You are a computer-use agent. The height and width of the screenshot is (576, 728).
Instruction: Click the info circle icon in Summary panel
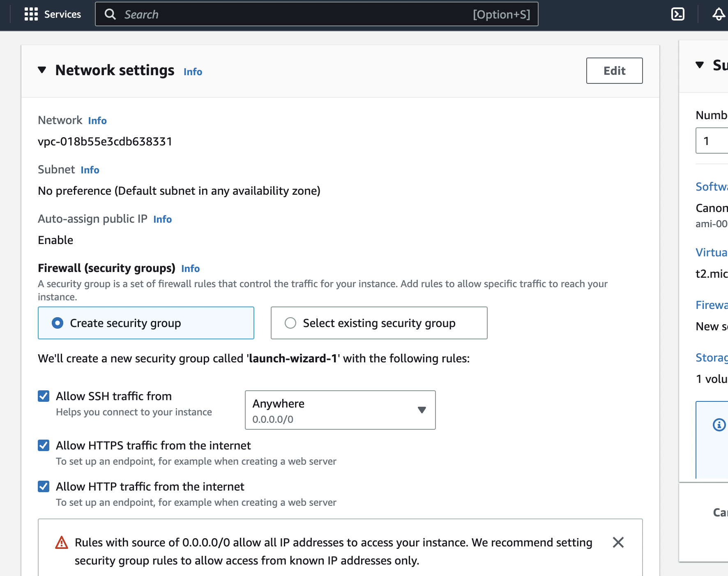(x=719, y=424)
